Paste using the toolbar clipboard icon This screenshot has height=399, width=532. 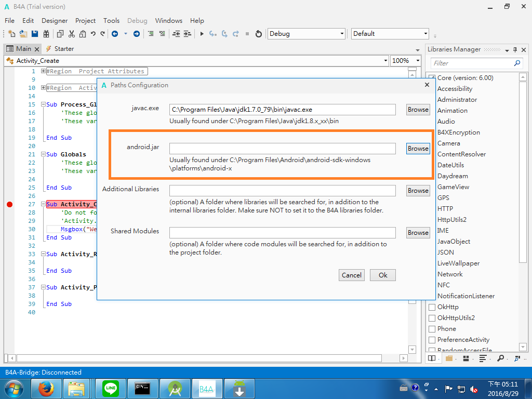pos(83,34)
